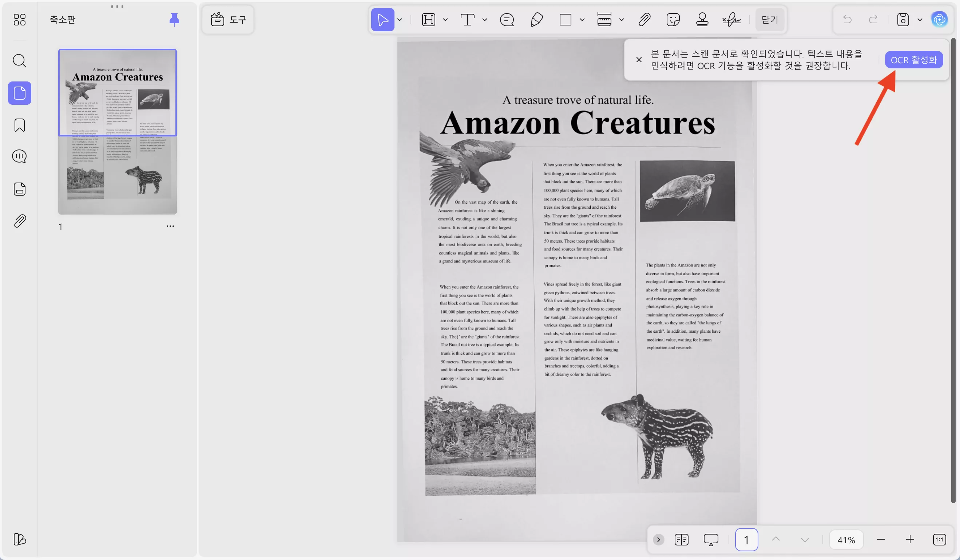Select the stamp tool
The width and height of the screenshot is (960, 560).
click(702, 19)
